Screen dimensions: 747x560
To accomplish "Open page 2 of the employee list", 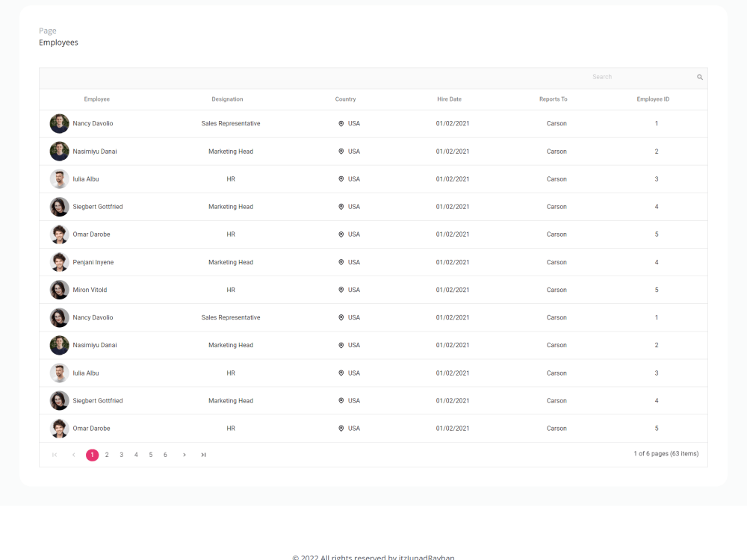I will [x=107, y=454].
